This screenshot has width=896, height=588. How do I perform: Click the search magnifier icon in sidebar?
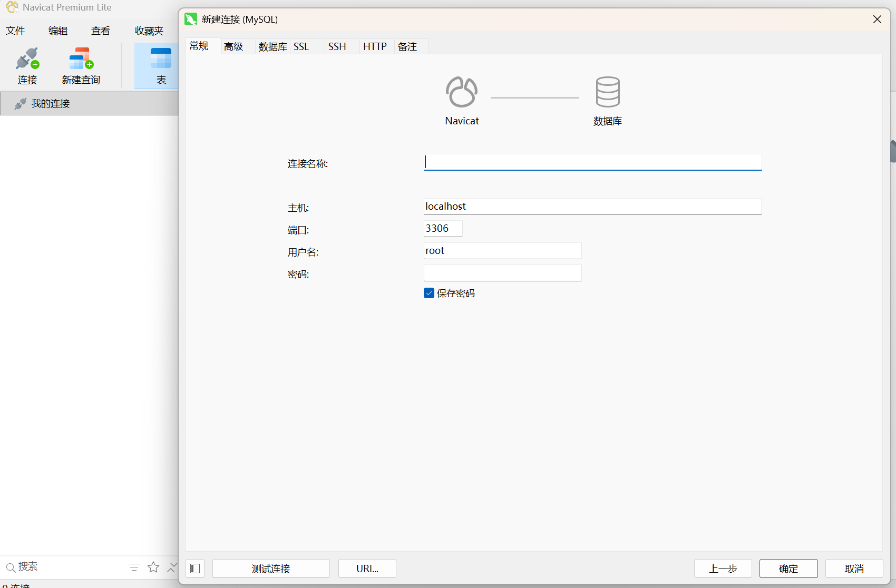tap(11, 567)
